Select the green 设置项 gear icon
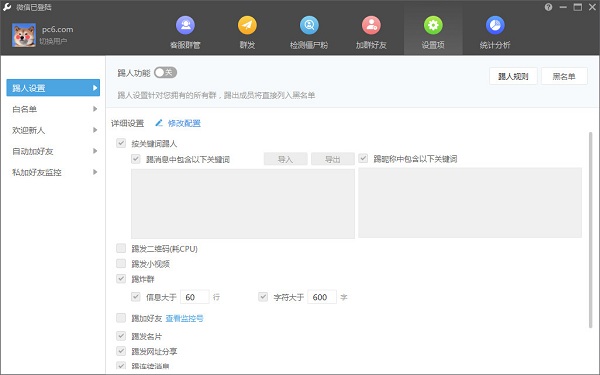The width and height of the screenshot is (600, 375). pos(433,25)
